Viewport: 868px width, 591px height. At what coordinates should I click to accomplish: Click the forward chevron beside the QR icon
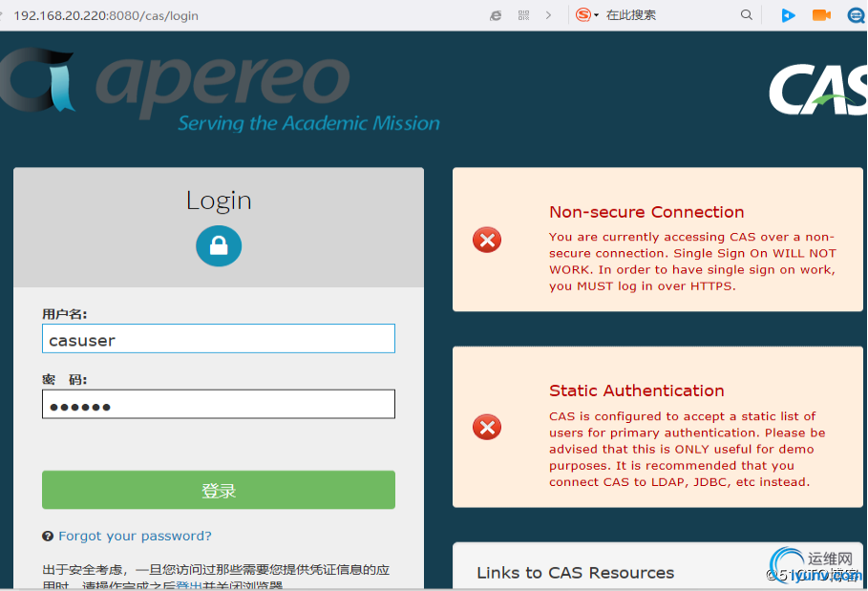(549, 15)
